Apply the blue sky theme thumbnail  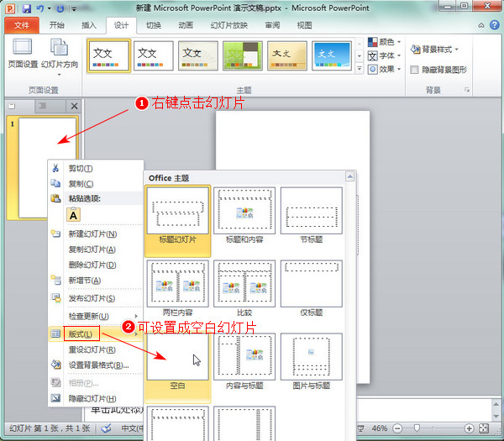[x=332, y=55]
